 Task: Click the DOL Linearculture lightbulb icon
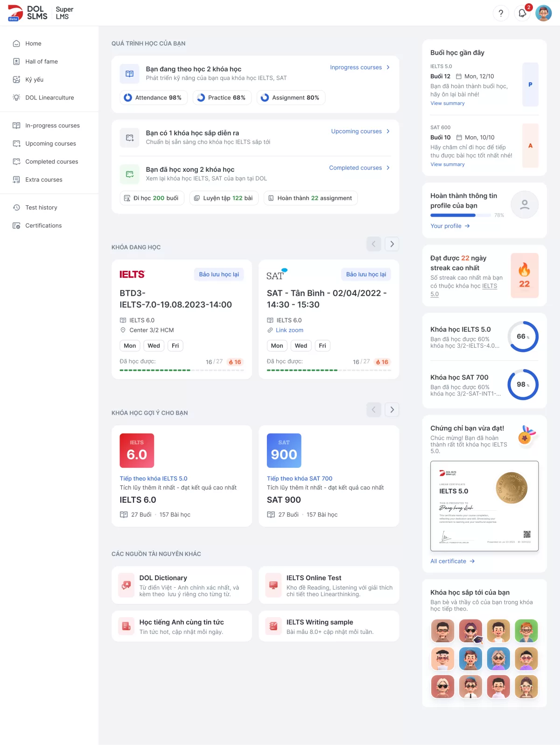(x=16, y=98)
